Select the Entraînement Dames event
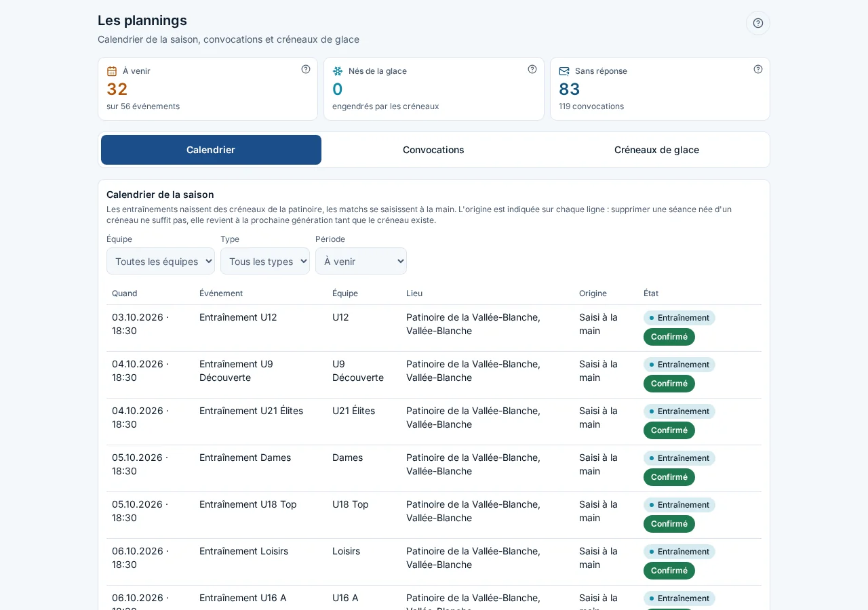 pos(245,457)
